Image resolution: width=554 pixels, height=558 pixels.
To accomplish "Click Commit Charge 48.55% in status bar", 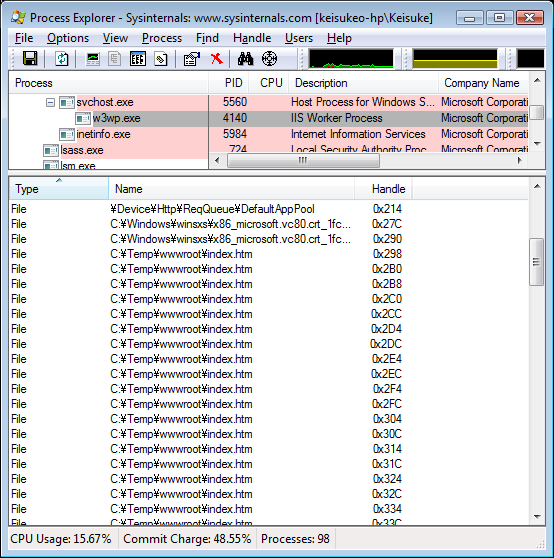I will [x=187, y=539].
